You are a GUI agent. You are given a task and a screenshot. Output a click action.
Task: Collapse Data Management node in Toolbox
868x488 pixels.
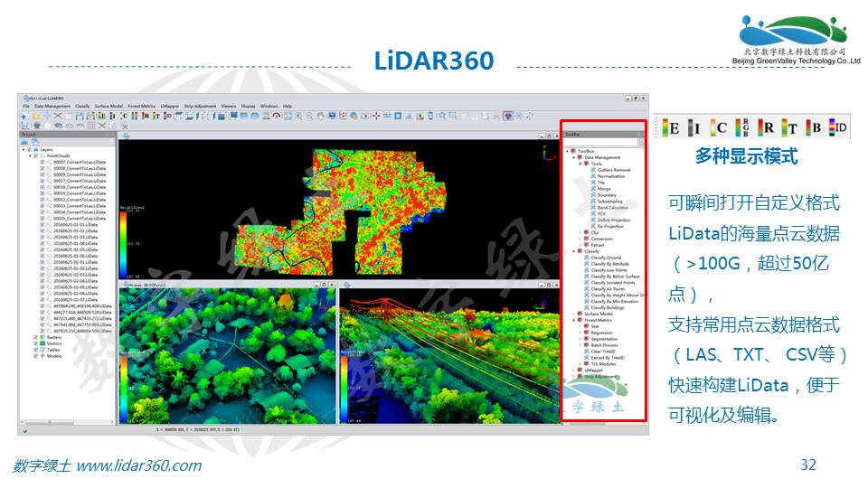click(574, 157)
